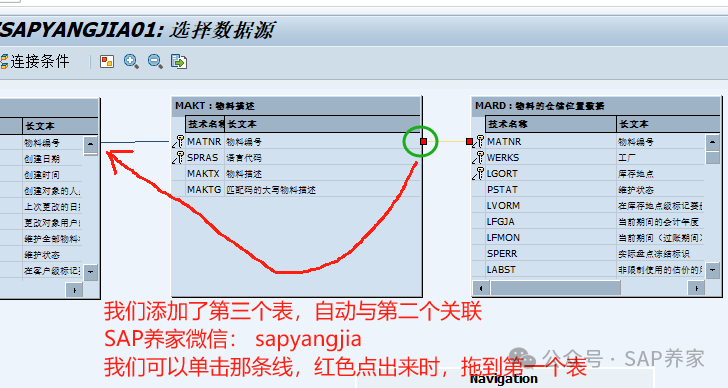Select MAKTG field in MAKT table
The height and width of the screenshot is (388, 728).
pyautogui.click(x=204, y=190)
